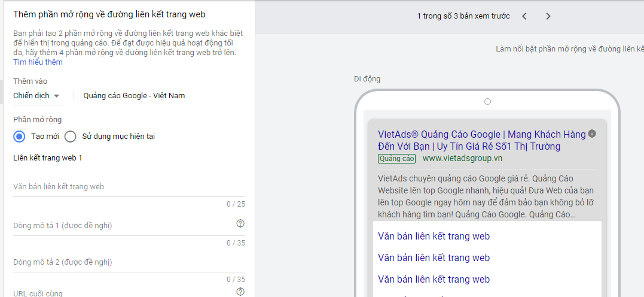Click the Quảng cáo ad badge
The image size is (644, 297).
point(397,158)
